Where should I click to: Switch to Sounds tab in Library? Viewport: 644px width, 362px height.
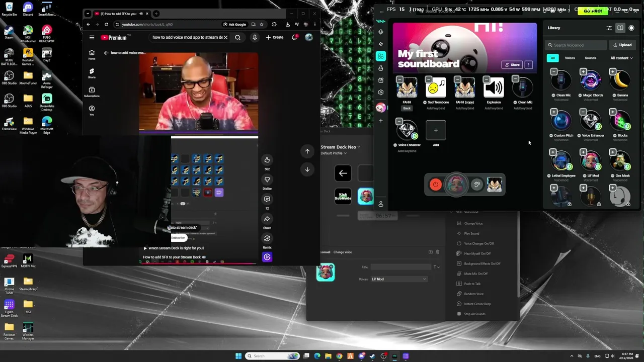point(590,58)
